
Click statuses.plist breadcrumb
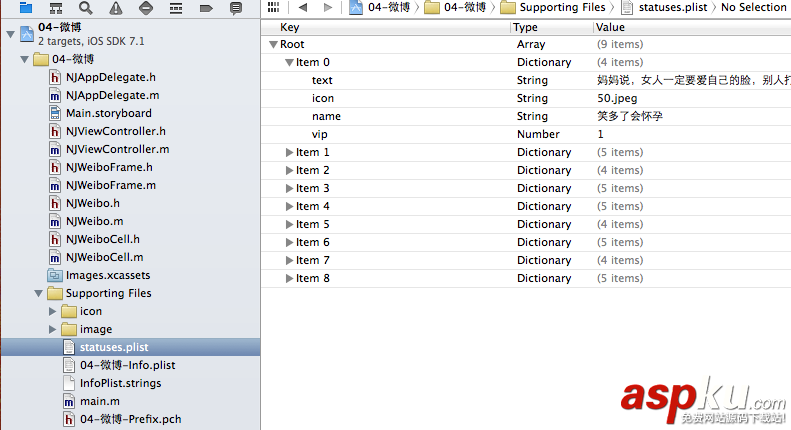coord(664,7)
